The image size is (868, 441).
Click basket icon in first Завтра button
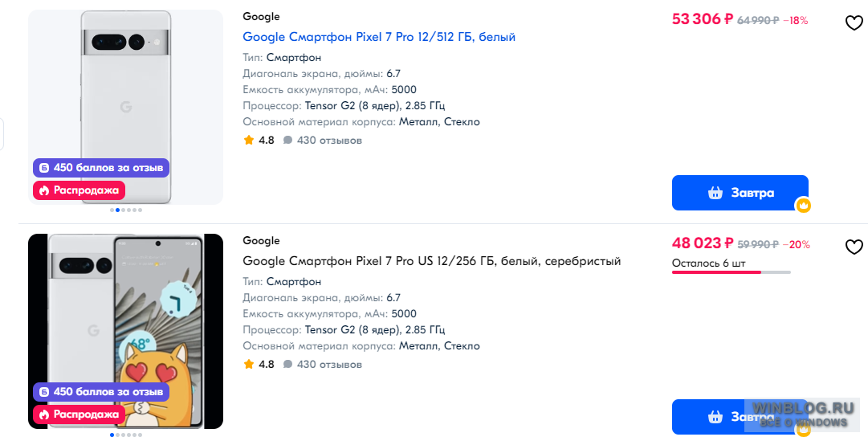point(715,193)
